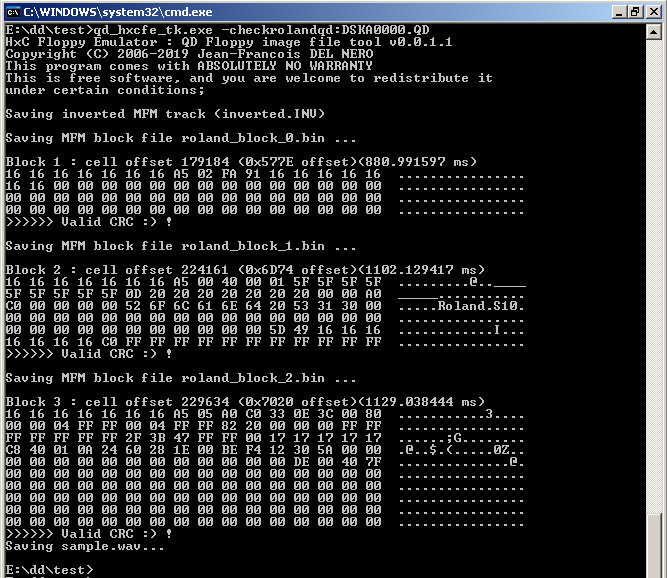The width and height of the screenshot is (667, 578).
Task: Click the 'free software' redistribute line
Action: coord(249,78)
